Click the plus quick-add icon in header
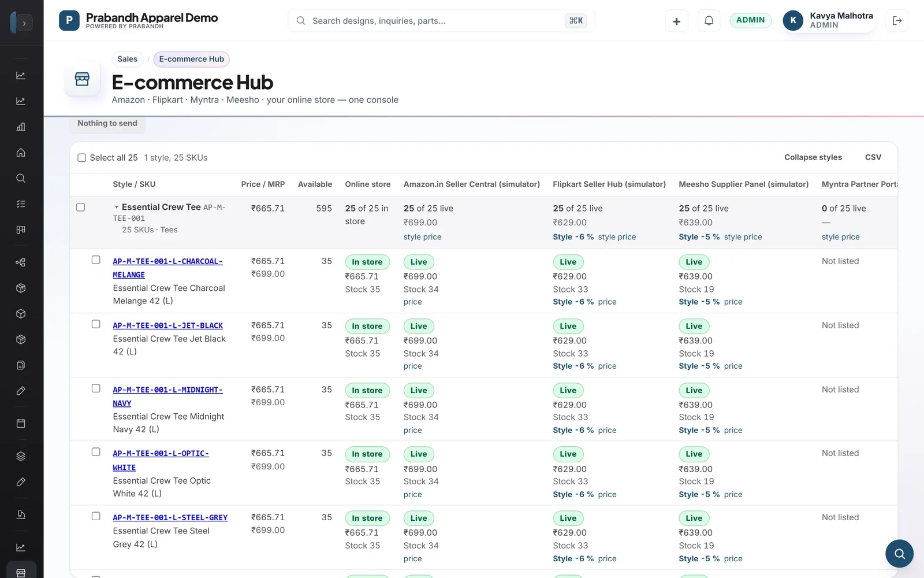The height and width of the screenshot is (578, 924). tap(676, 21)
